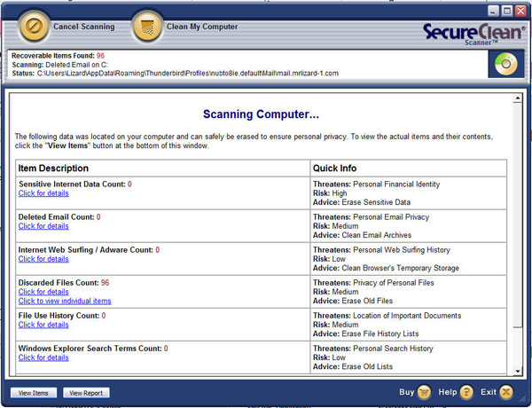Click the Cancel Scanning label
Image resolution: width=532 pixels, height=408 pixels.
(x=84, y=27)
